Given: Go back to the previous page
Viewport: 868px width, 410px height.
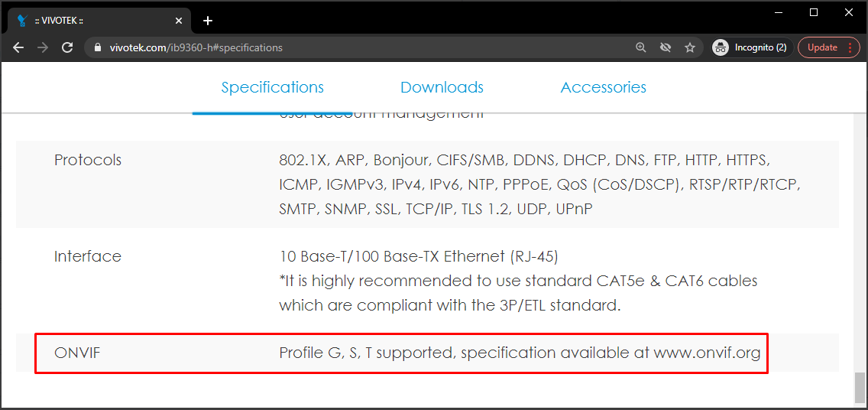Looking at the screenshot, I should click(18, 47).
